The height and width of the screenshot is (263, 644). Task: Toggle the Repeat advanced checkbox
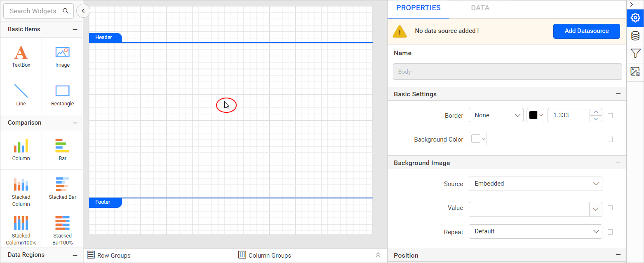[610, 232]
